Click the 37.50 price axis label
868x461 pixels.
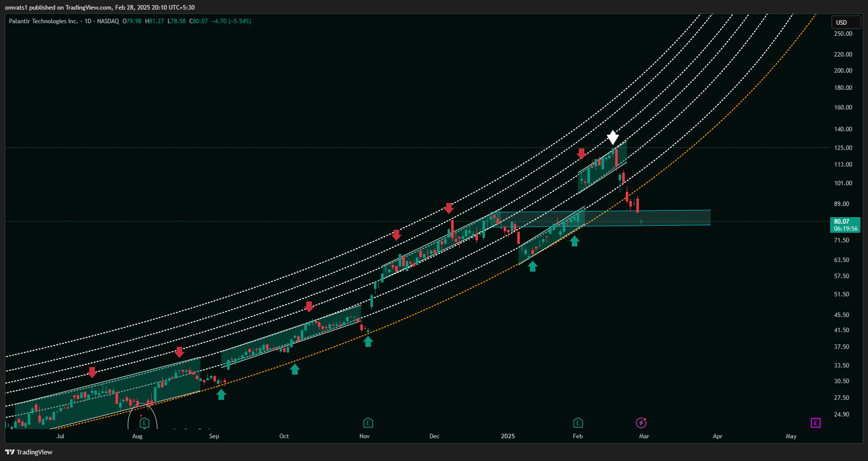point(841,347)
